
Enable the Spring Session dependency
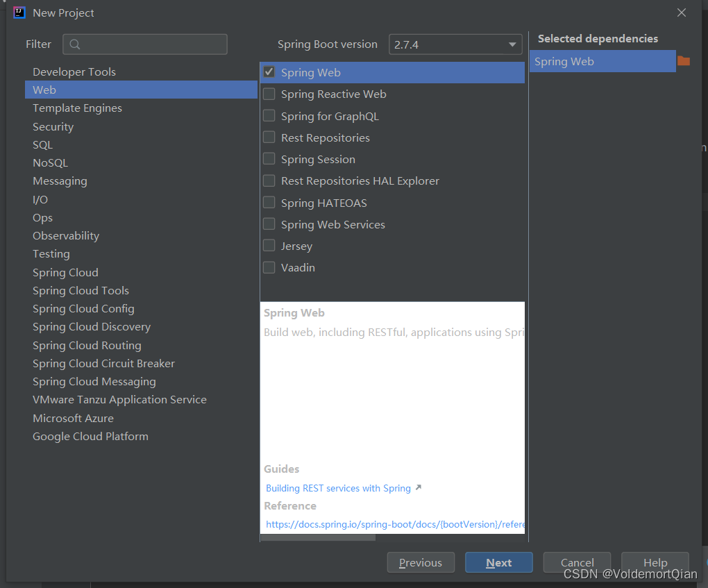tap(269, 159)
